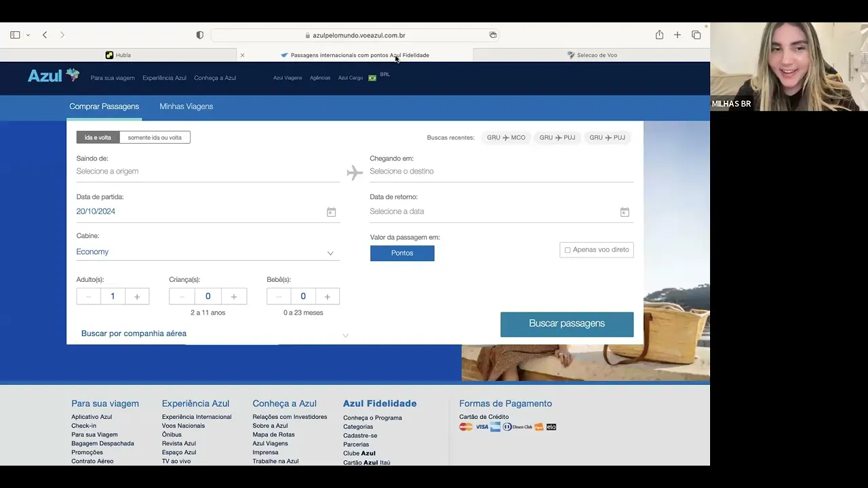This screenshot has height=488, width=868.
Task: Select the Pontos price button
Action: tap(402, 253)
